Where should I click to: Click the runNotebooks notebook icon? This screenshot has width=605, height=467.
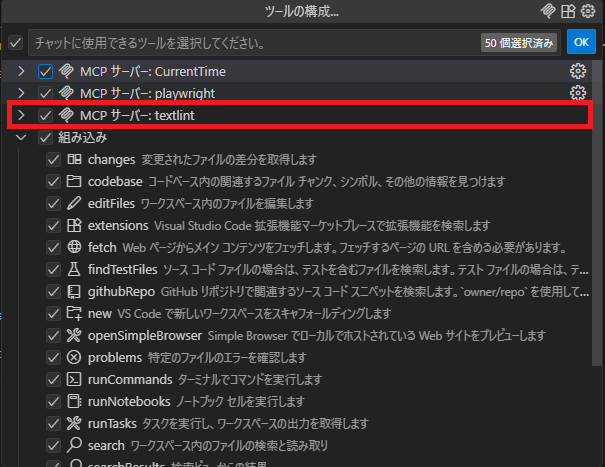[x=74, y=401]
